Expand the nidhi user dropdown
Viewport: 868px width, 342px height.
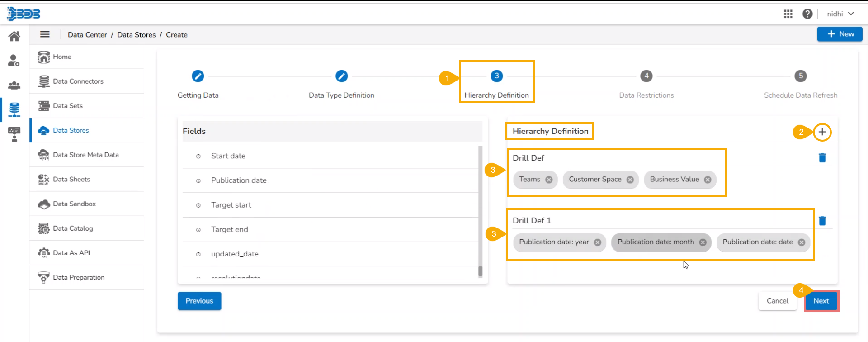(x=840, y=14)
